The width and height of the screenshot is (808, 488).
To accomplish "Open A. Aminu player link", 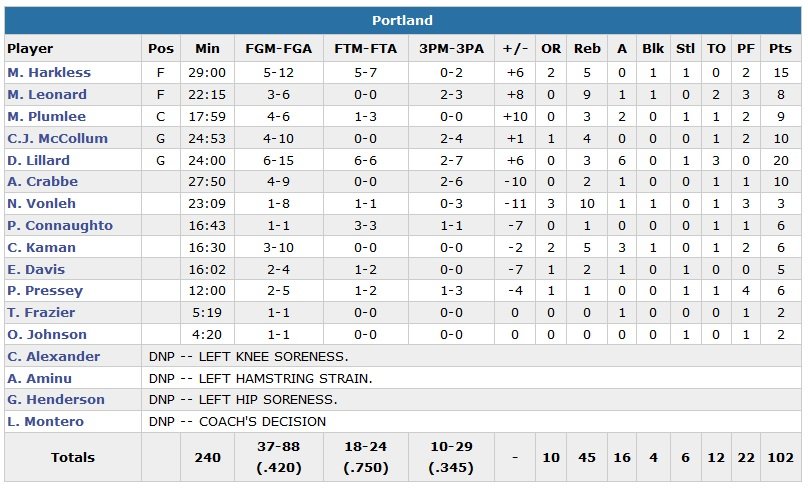I will click(x=40, y=379).
